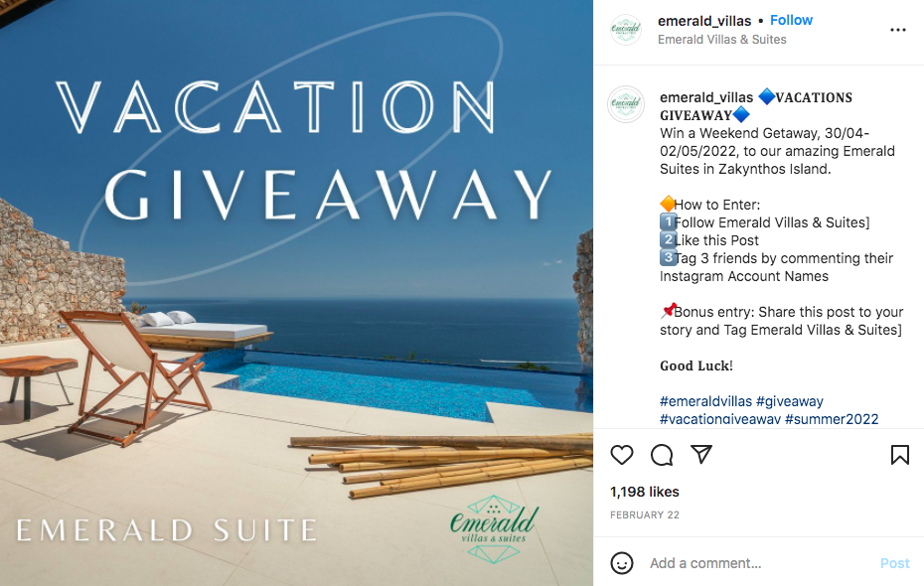
Task: Open the emerald_villas username in header
Action: pyautogui.click(x=704, y=21)
